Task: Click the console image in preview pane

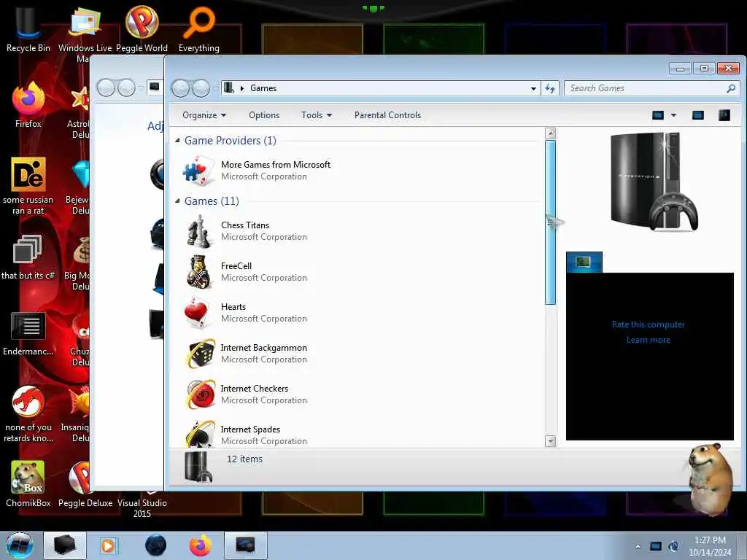Action: coord(654,182)
